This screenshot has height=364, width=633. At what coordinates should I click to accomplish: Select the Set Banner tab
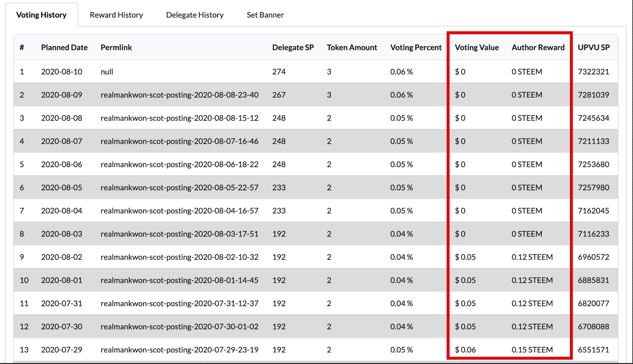(x=265, y=15)
